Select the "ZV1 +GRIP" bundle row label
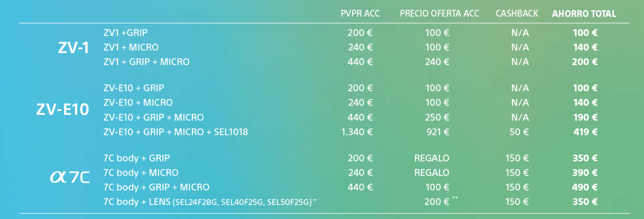 coord(126,33)
